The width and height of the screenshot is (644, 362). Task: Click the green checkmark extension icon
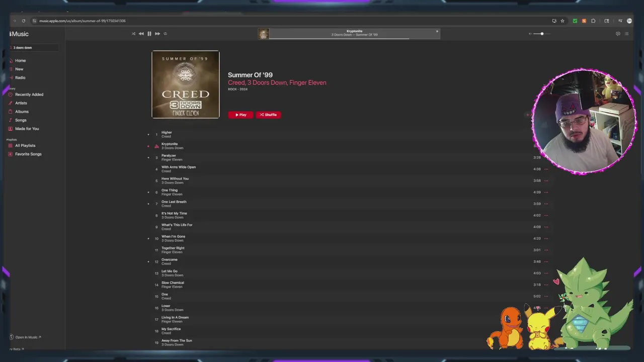[575, 21]
